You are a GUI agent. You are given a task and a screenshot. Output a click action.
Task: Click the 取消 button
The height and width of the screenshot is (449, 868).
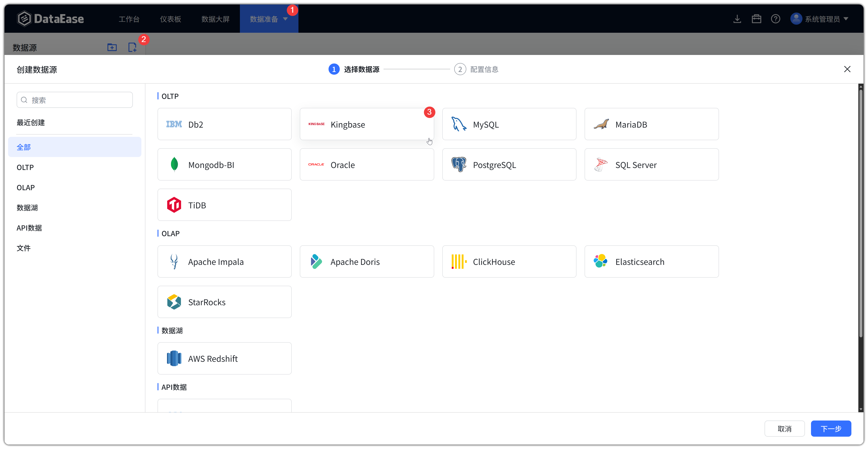click(x=785, y=428)
